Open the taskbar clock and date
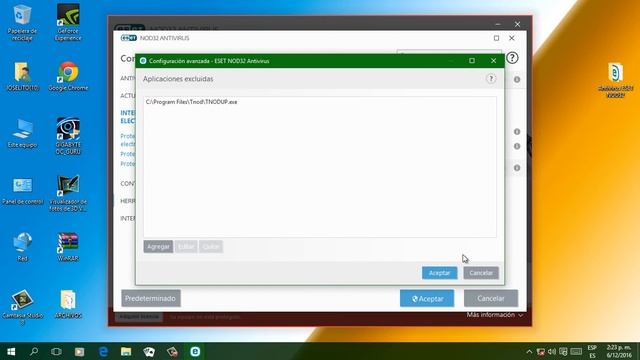The image size is (640, 360). click(619, 351)
